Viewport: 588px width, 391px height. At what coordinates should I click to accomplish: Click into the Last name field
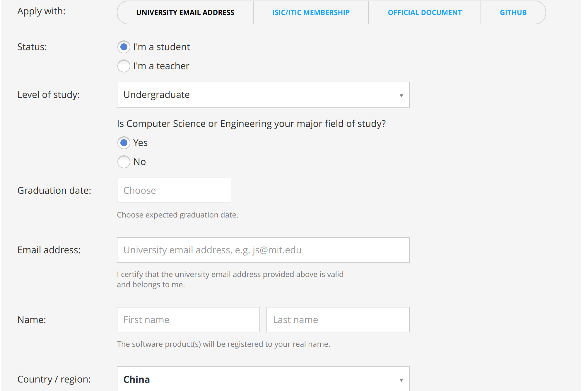pos(338,320)
